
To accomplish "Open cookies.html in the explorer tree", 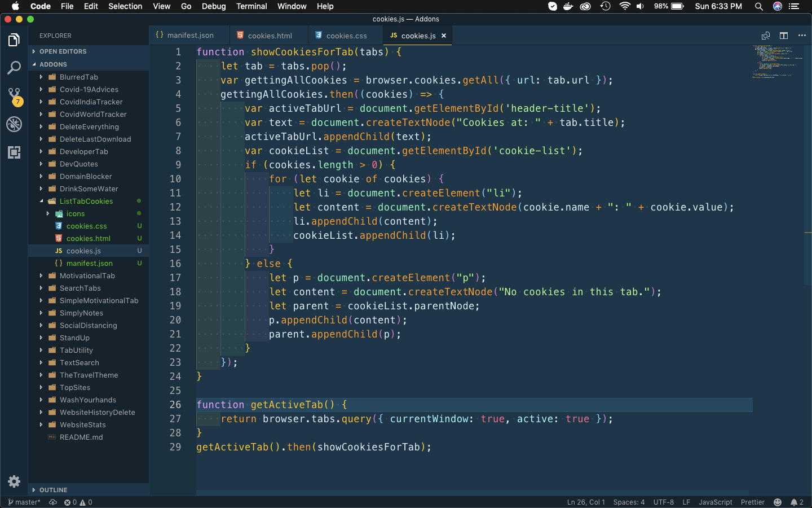I will point(89,238).
